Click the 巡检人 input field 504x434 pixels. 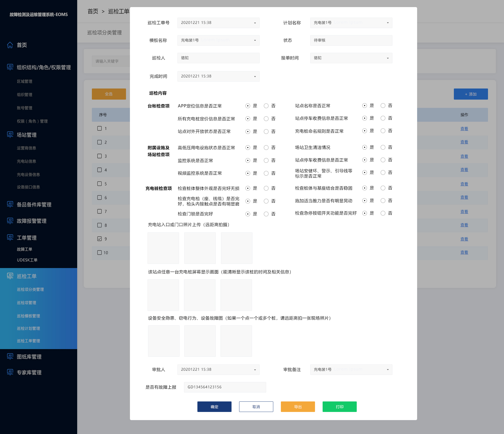[x=218, y=58]
